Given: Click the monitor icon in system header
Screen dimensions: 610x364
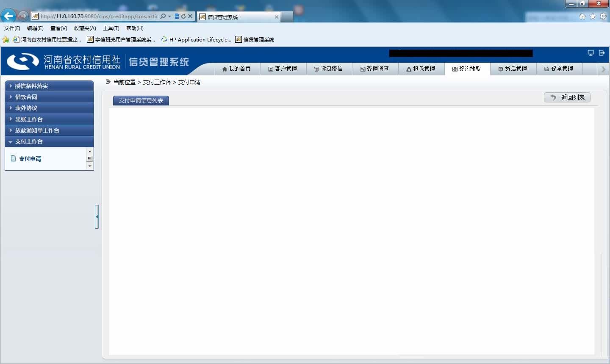Looking at the screenshot, I should pyautogui.click(x=591, y=53).
